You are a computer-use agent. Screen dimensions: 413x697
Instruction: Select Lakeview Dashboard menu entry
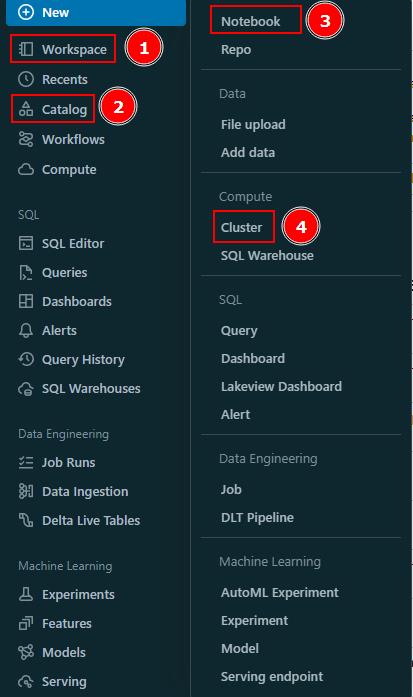click(x=281, y=386)
